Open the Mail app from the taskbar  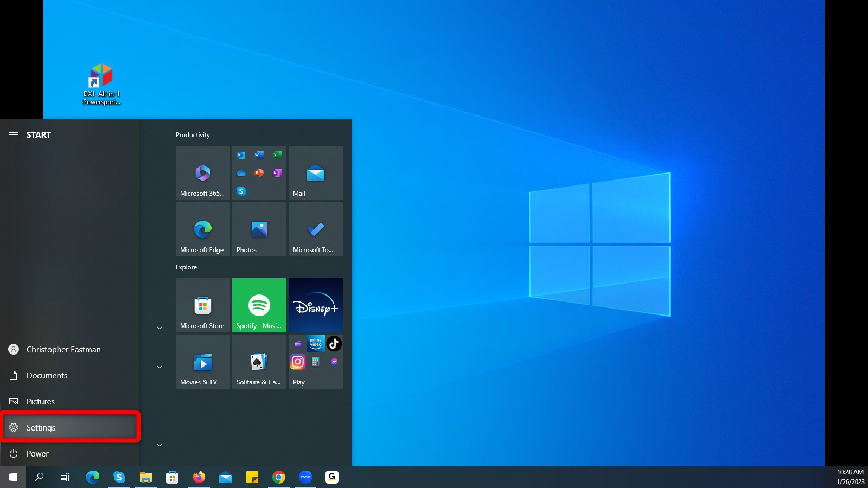click(226, 477)
